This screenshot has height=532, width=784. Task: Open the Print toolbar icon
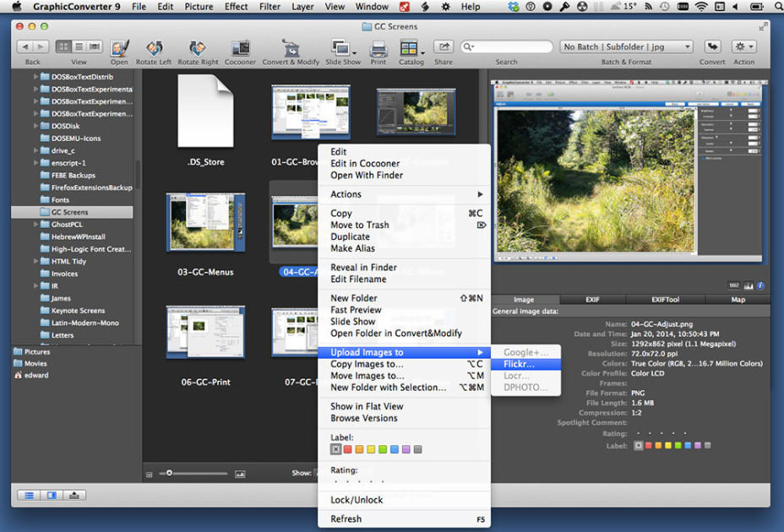click(378, 47)
